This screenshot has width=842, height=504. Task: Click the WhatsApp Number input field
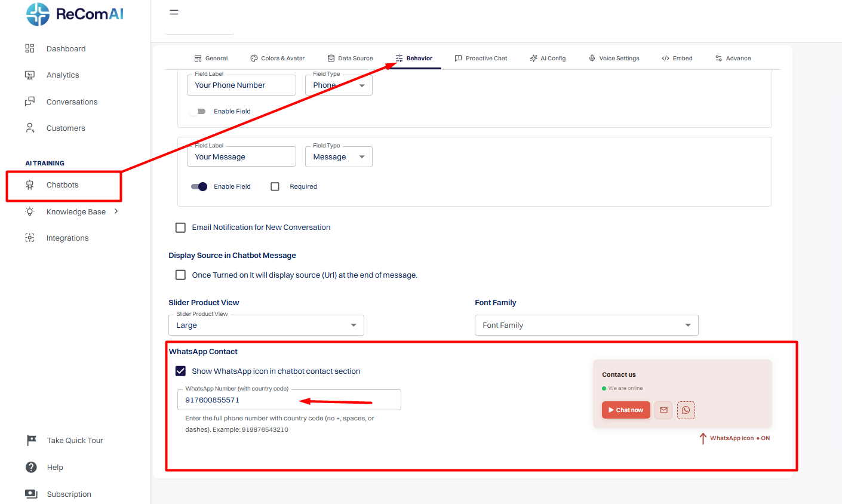point(289,400)
